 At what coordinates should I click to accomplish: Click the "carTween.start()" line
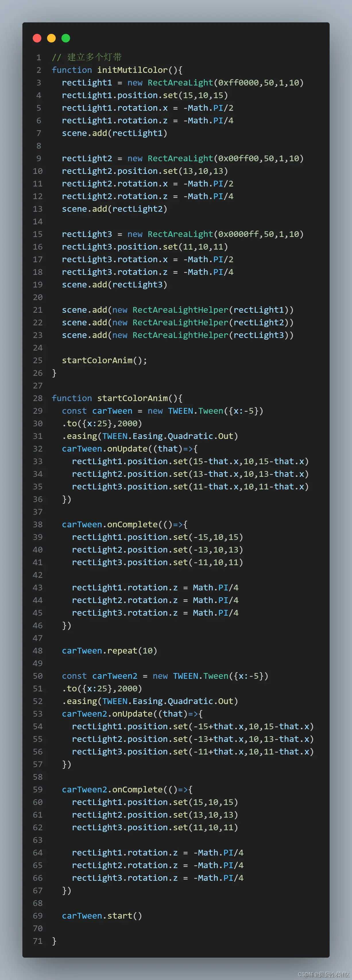102,916
